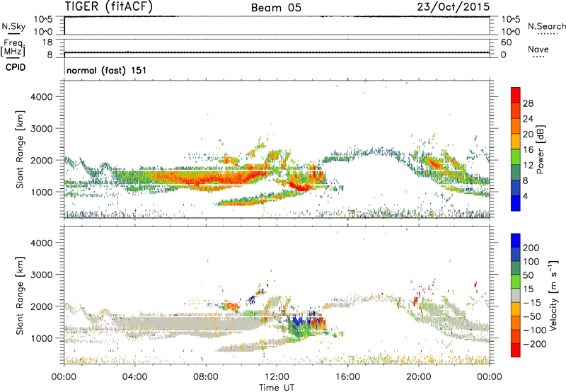The height and width of the screenshot is (392, 566).
Task: Click the 28 label on power colorbar
Action: coord(528,103)
